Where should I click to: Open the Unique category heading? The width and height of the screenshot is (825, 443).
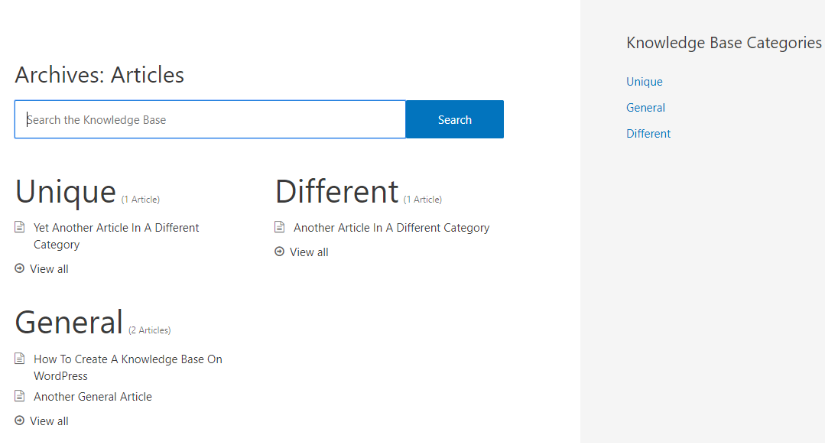click(66, 191)
